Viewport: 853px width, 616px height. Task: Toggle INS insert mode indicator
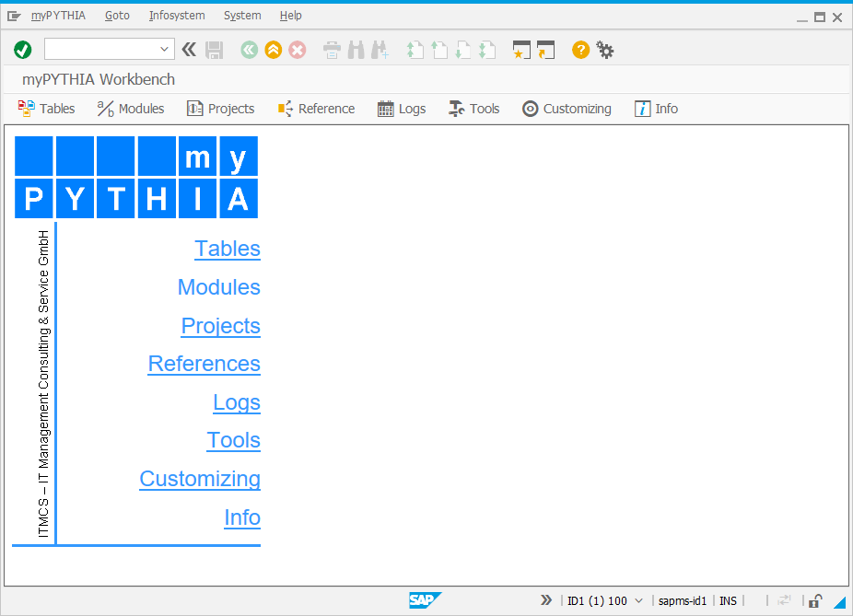728,600
